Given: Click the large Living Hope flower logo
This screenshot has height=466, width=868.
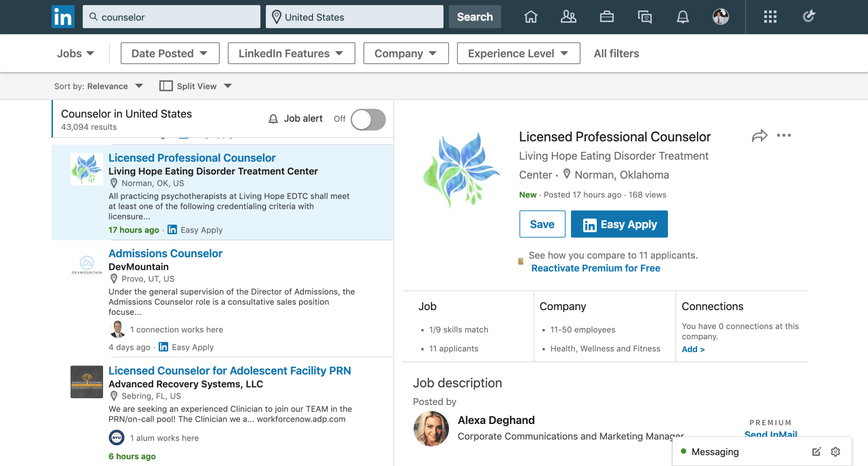Looking at the screenshot, I should 461,170.
